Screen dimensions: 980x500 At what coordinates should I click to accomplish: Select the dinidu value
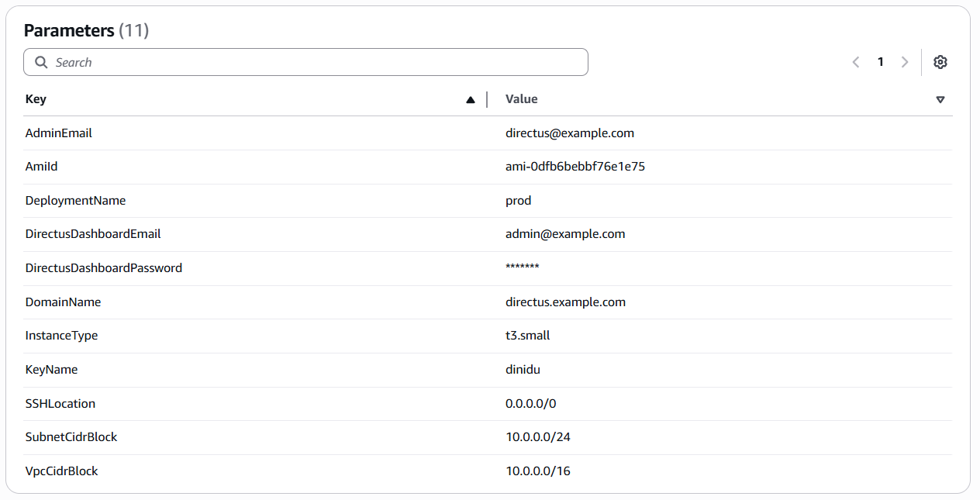[x=523, y=370]
